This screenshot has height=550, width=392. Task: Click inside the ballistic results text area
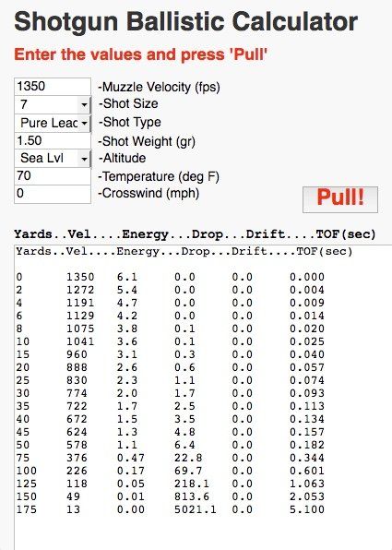(203, 397)
